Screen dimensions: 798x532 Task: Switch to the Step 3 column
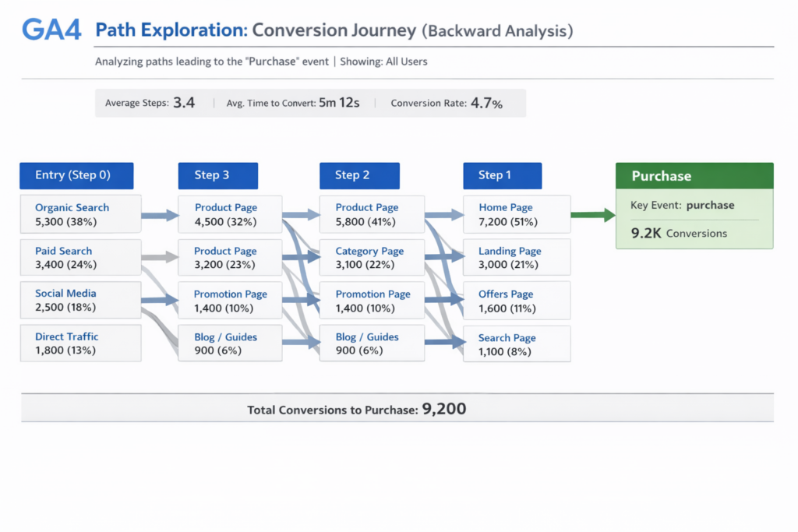coord(217,175)
